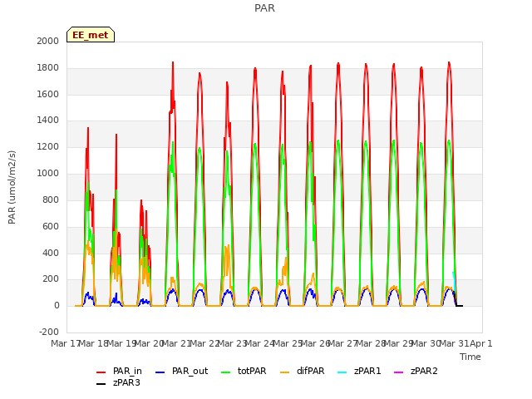Image resolution: width=532 pixels, height=399 pixels.
Task: Toggle the difPAR legend entry
Action: click(303, 372)
